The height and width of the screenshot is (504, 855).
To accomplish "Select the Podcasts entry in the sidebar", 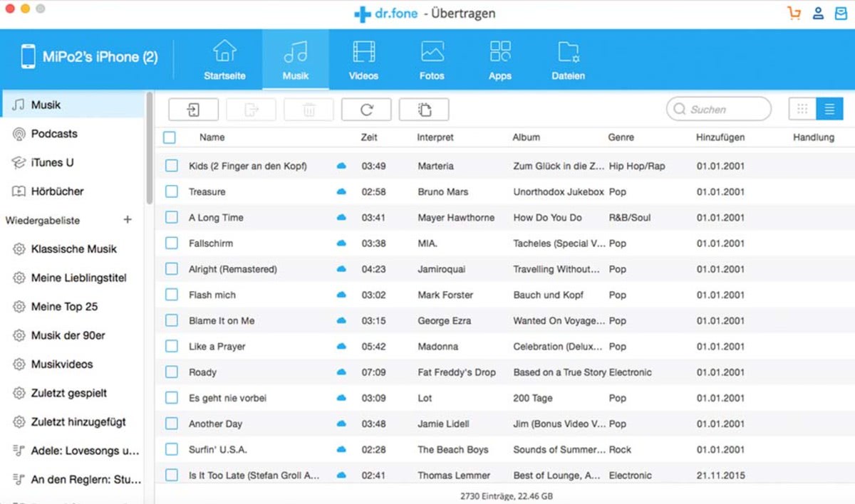I will pos(53,134).
